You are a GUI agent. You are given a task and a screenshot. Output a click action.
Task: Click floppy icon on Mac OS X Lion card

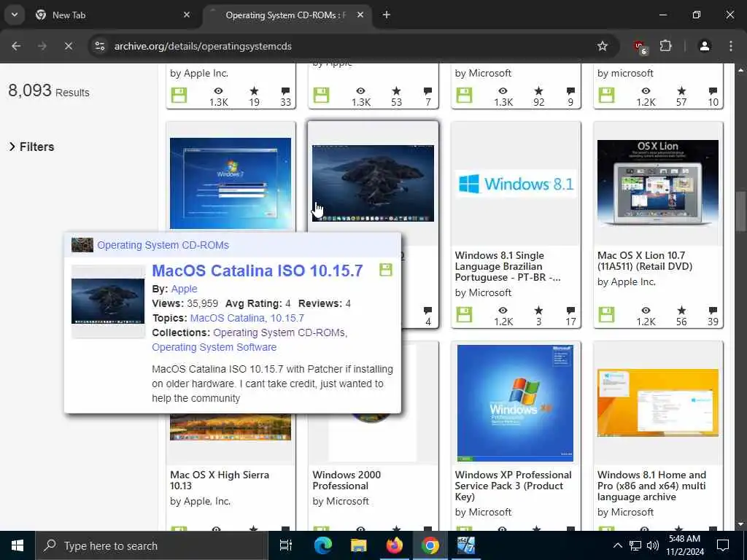point(606,314)
